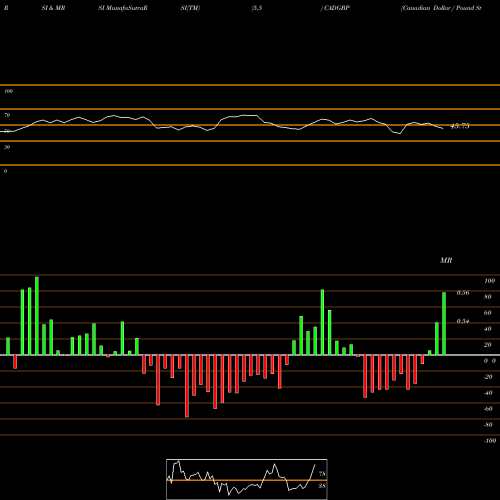Click the MR axis label -40
500x500 pixels.
point(488,393)
